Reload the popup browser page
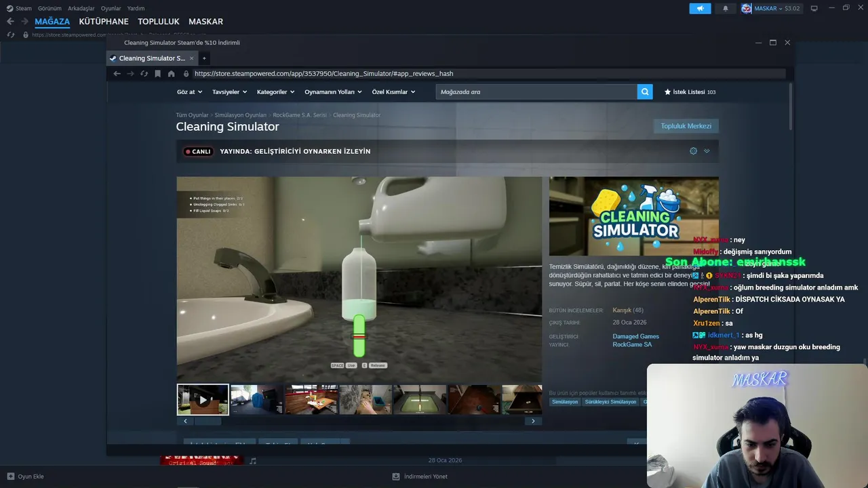 144,73
